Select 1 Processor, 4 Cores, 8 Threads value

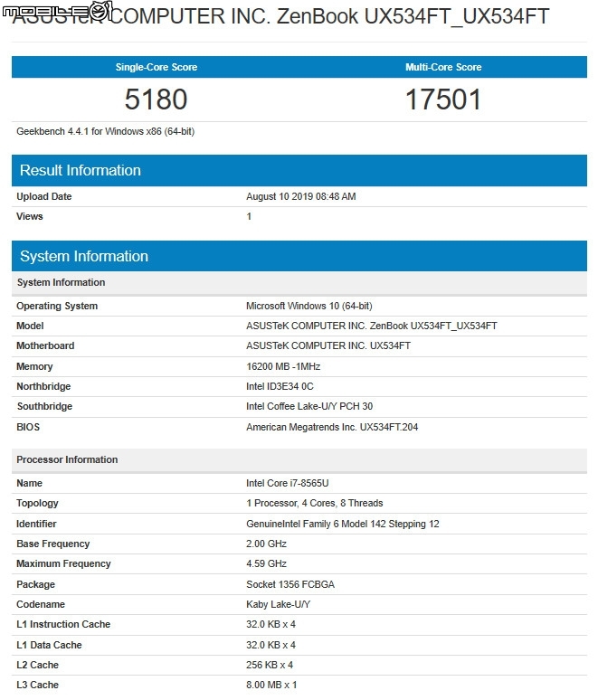coord(315,503)
